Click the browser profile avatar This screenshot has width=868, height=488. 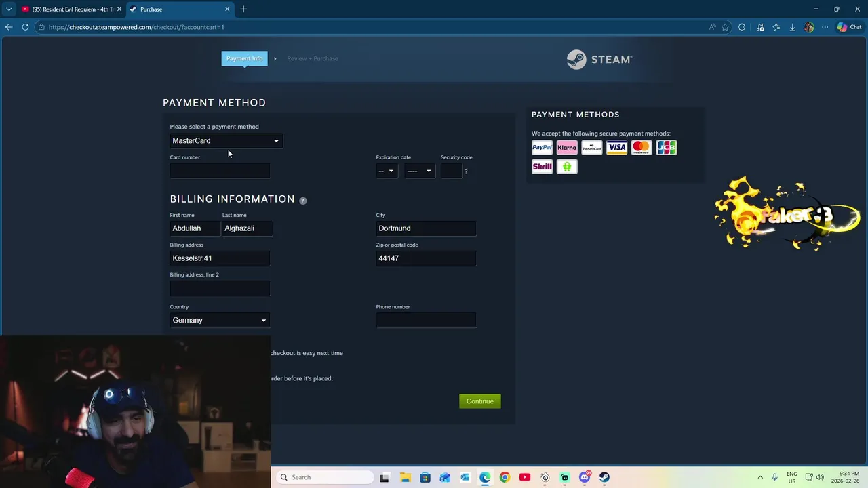pyautogui.click(x=808, y=27)
